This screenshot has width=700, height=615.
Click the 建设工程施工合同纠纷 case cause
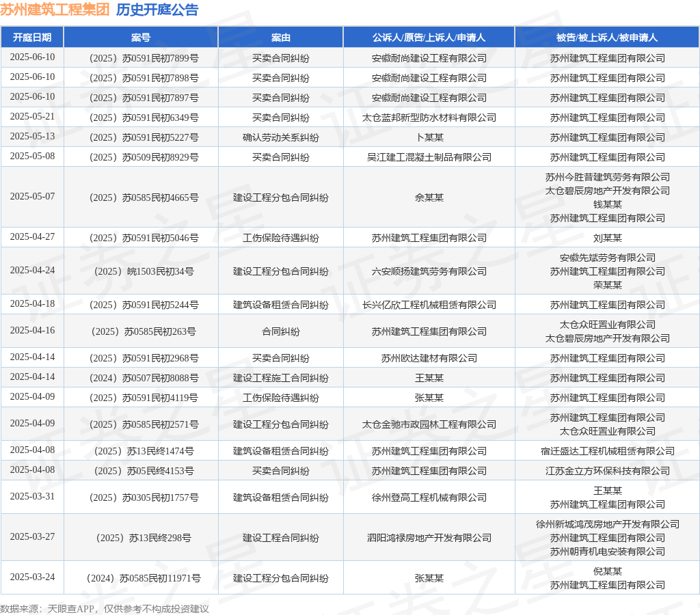pyautogui.click(x=281, y=378)
